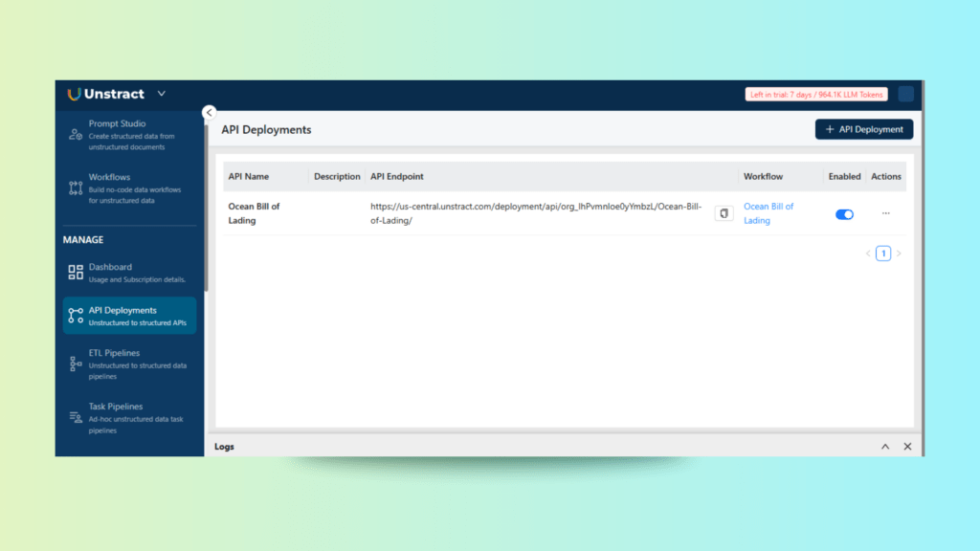Image resolution: width=980 pixels, height=551 pixels.
Task: Click the Task Pipelines sidebar icon
Action: coord(76,418)
